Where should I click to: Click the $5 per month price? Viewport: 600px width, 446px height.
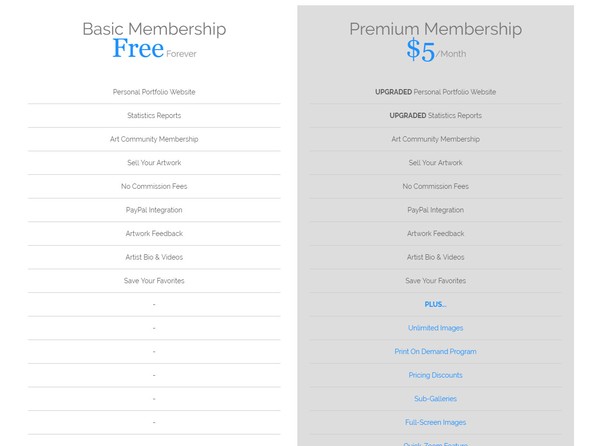click(x=436, y=50)
